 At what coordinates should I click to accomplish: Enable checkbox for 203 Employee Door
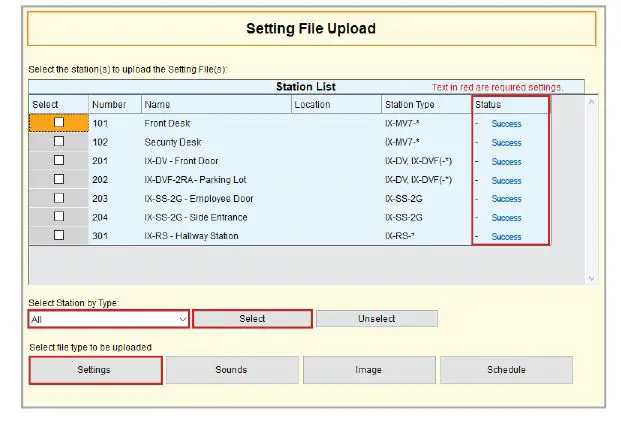[x=59, y=198]
